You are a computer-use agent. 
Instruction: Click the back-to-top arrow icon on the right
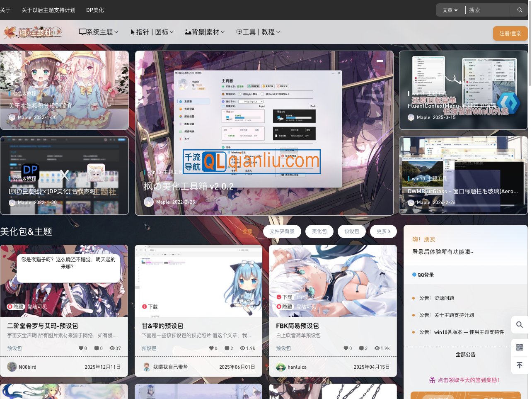pyautogui.click(x=520, y=365)
